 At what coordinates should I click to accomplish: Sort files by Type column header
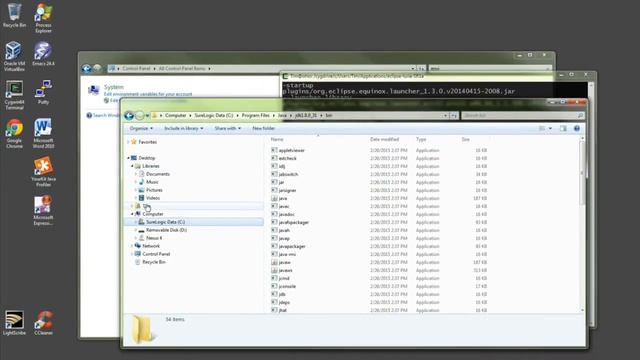point(421,140)
